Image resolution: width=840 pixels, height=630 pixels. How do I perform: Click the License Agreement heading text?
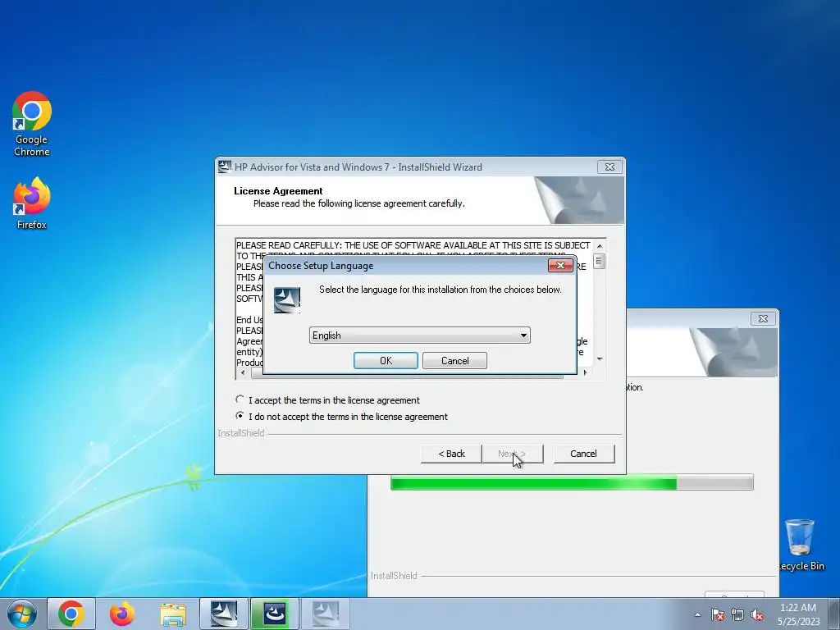278,190
